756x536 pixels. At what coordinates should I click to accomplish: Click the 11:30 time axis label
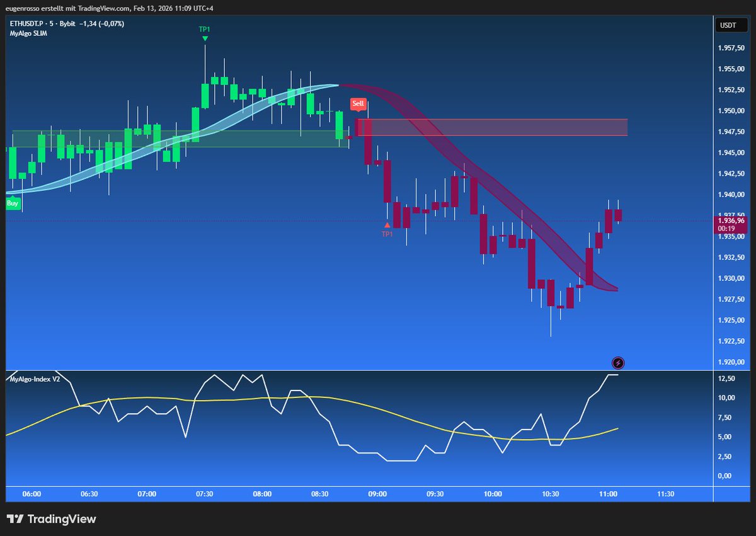coord(665,494)
